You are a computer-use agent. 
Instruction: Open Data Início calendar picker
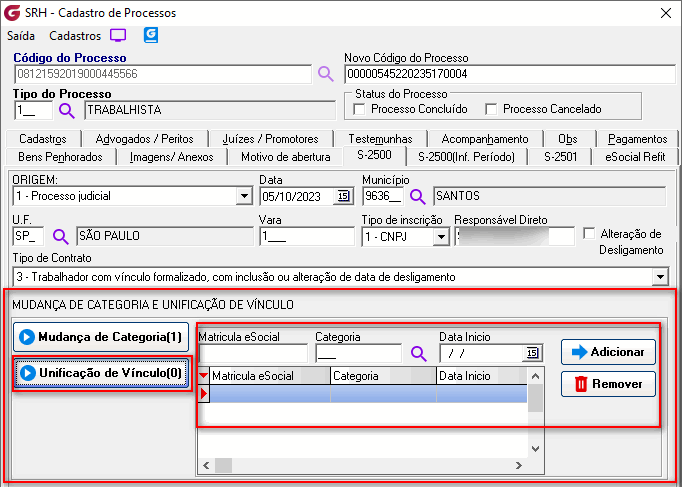pos(532,353)
